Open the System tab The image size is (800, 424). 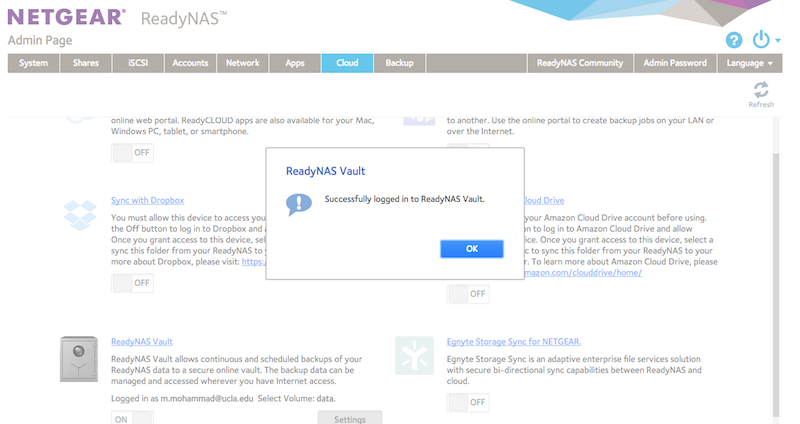tap(33, 63)
